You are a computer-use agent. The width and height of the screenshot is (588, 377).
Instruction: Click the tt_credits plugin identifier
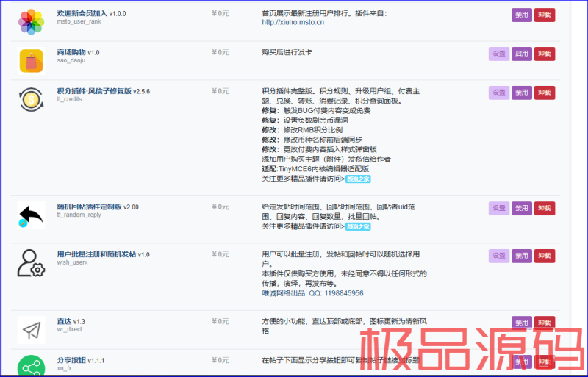tap(69, 99)
